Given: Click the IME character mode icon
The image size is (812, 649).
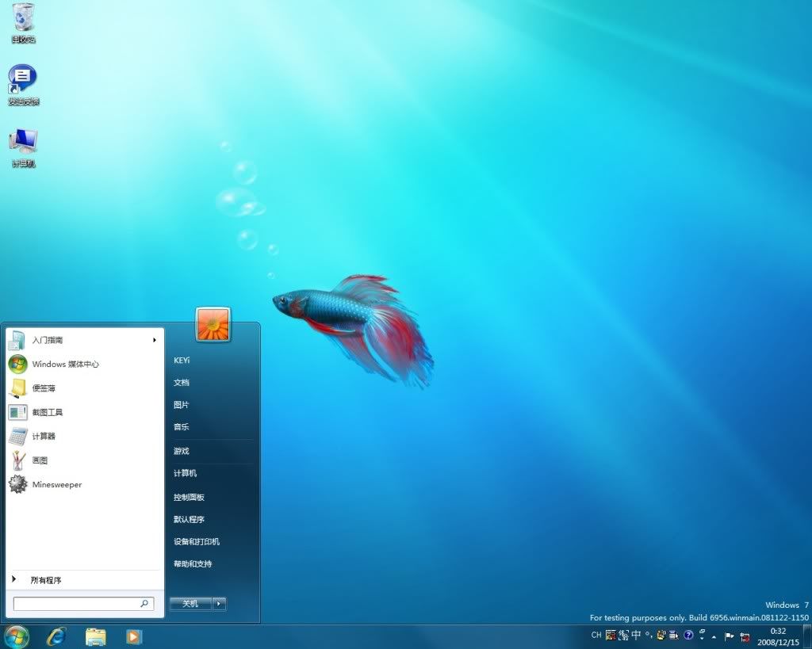Looking at the screenshot, I should tap(623, 635).
